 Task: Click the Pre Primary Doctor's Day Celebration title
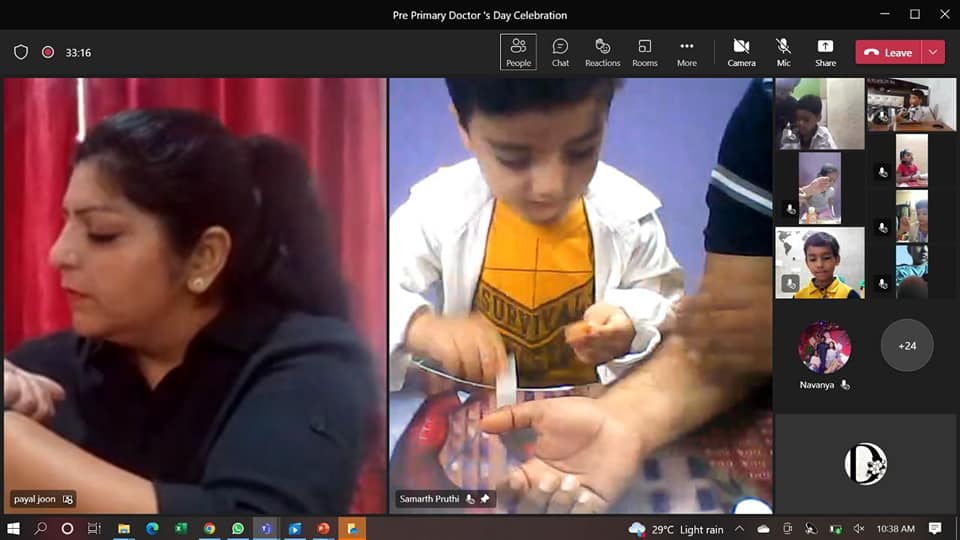pos(480,15)
